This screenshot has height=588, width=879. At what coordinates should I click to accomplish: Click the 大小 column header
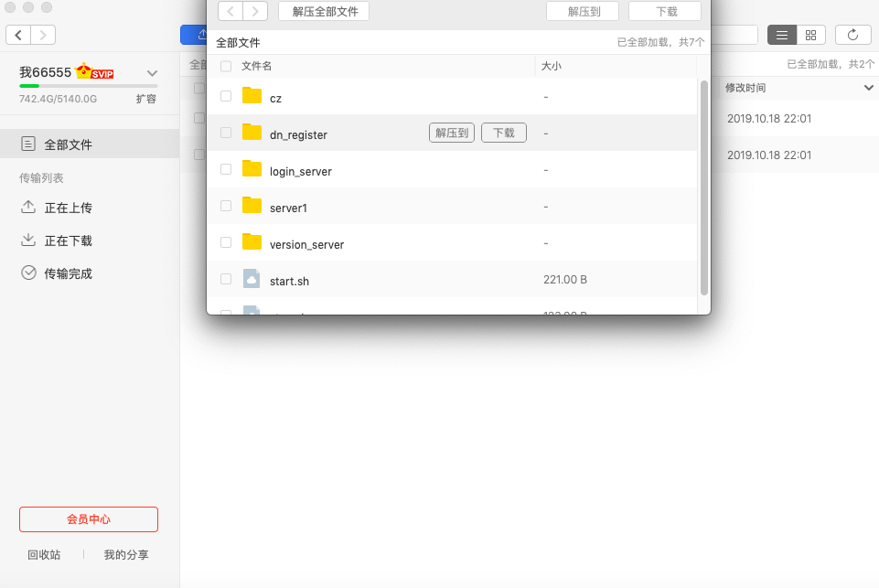552,67
